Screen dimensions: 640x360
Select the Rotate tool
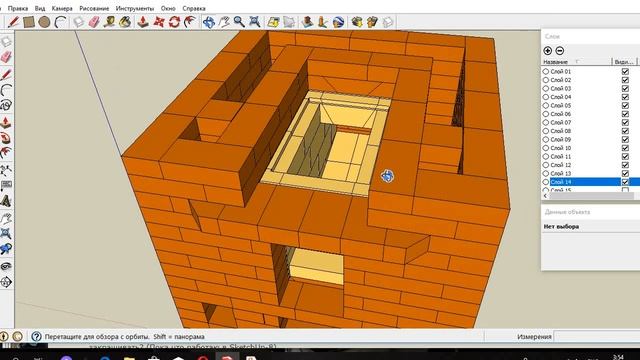174,22
